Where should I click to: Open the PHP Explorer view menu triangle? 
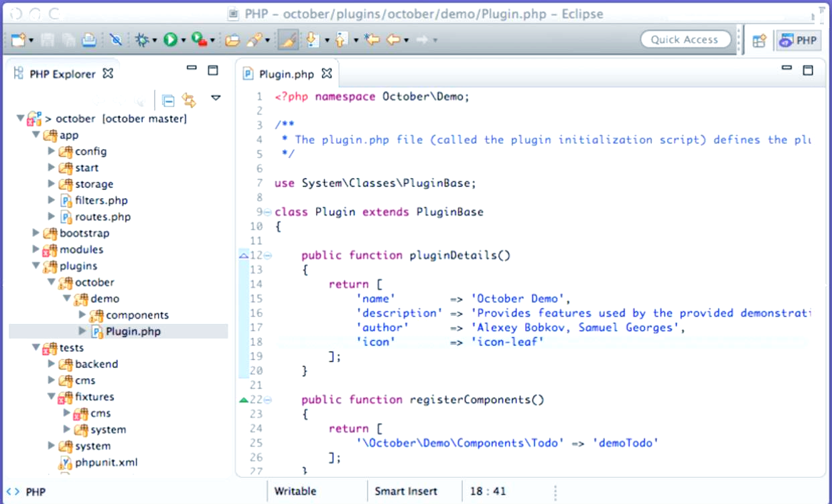(216, 98)
